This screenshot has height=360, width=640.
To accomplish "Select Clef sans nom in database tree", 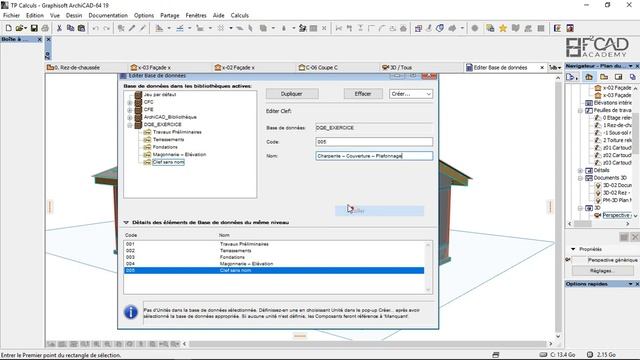I will pyautogui.click(x=169, y=162).
